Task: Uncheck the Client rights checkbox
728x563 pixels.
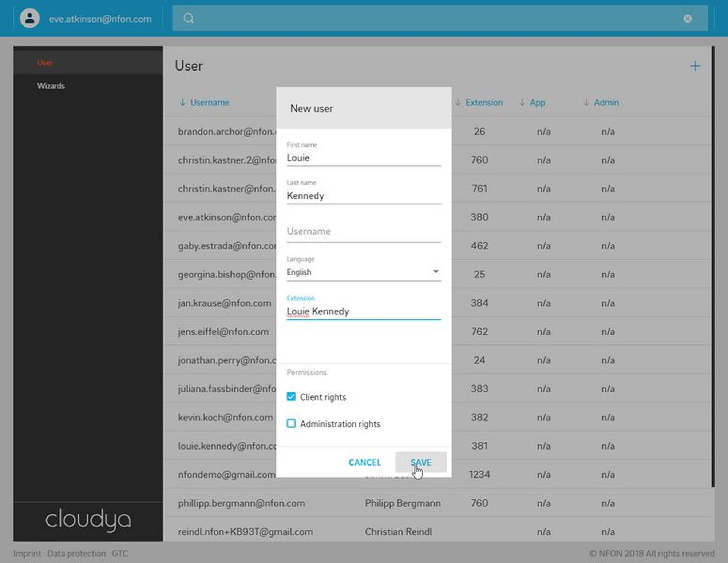Action: click(x=291, y=396)
